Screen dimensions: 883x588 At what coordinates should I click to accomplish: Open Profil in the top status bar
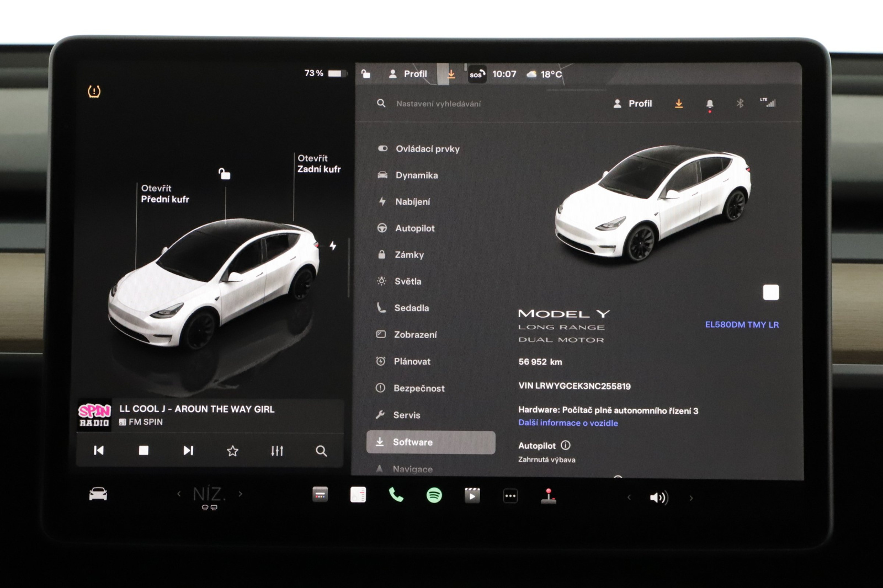tap(408, 74)
